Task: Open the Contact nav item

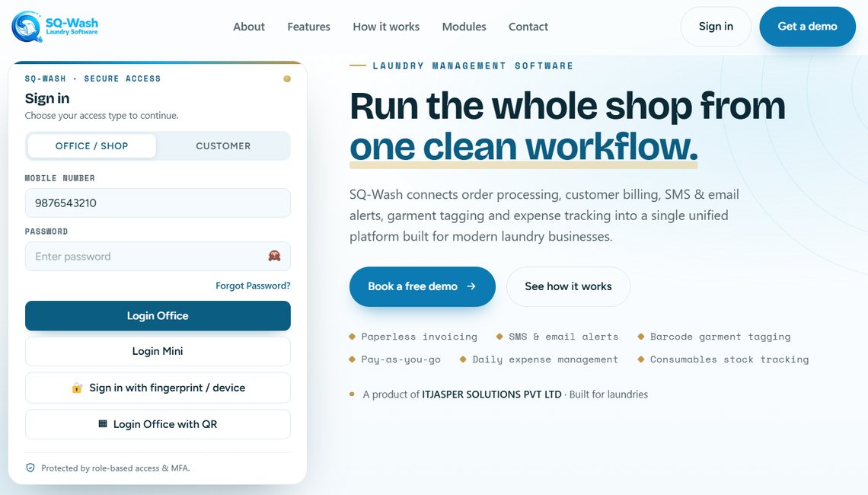Action: (x=528, y=27)
